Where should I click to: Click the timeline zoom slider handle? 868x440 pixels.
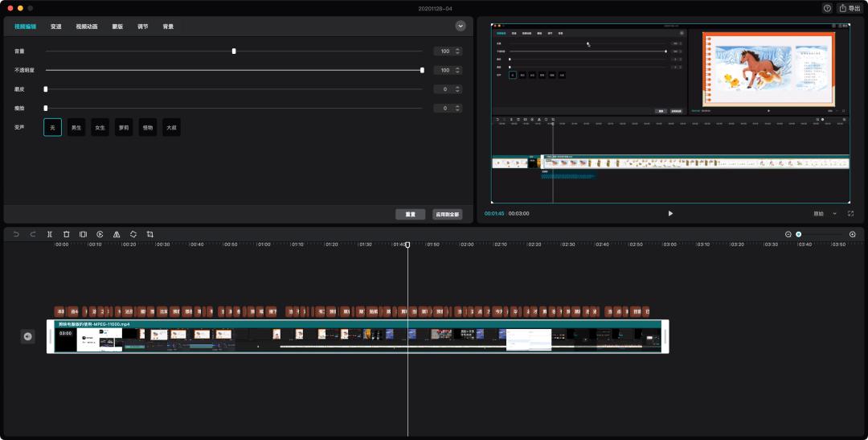[799, 234]
